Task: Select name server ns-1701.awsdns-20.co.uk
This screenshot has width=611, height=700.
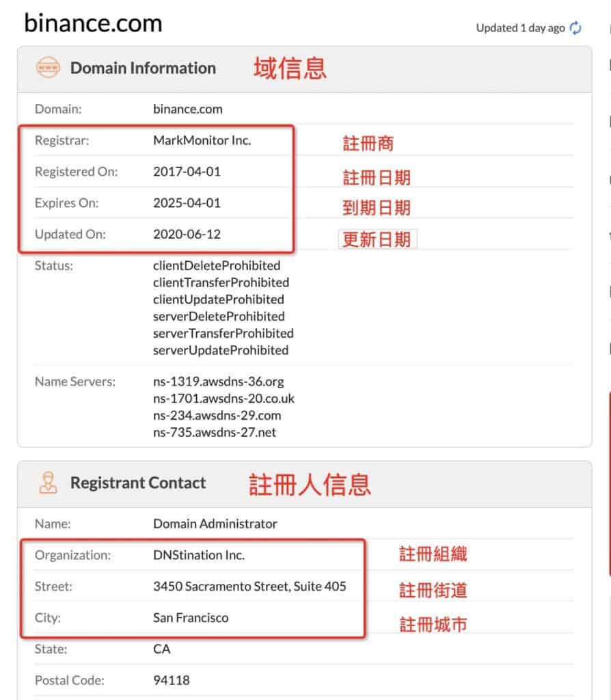Action: click(x=223, y=399)
